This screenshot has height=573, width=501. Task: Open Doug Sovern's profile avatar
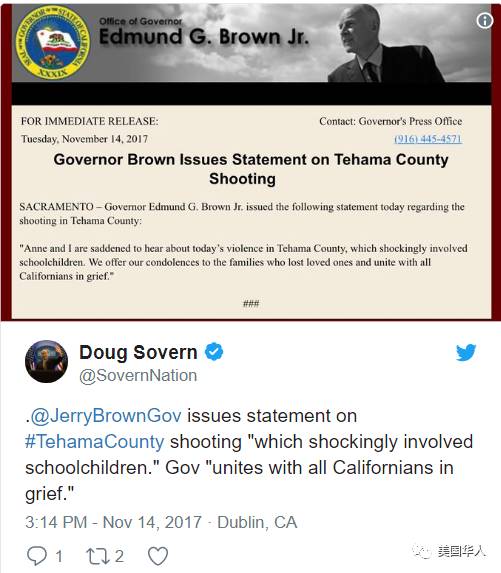(x=46, y=361)
